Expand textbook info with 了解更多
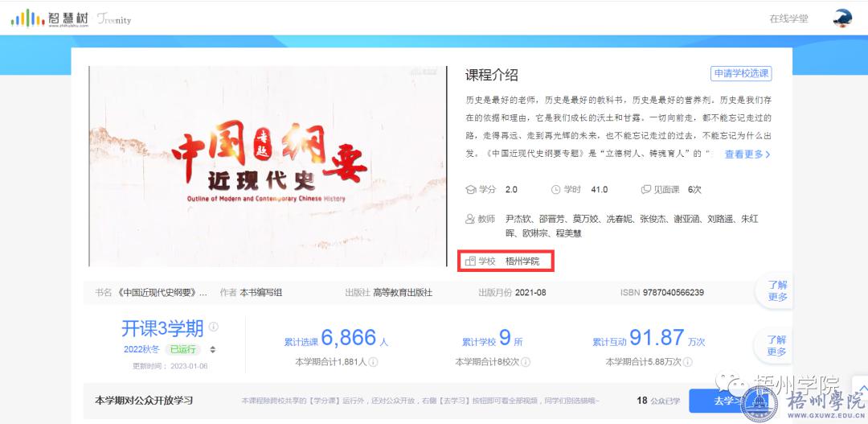 (776, 291)
